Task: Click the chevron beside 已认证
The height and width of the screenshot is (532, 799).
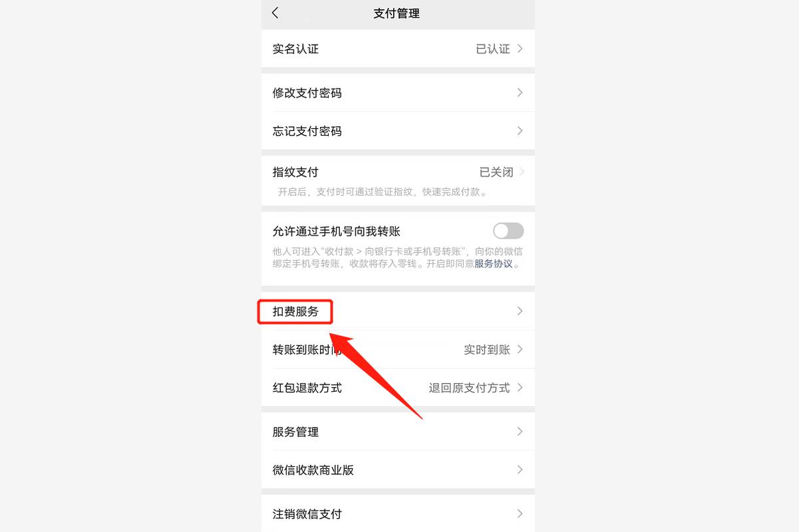Action: coord(520,49)
